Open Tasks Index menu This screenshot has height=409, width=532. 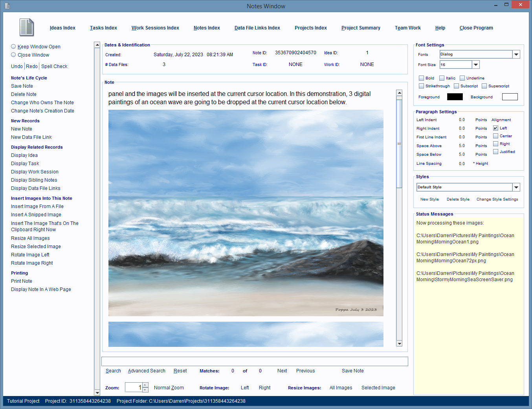[x=103, y=28]
